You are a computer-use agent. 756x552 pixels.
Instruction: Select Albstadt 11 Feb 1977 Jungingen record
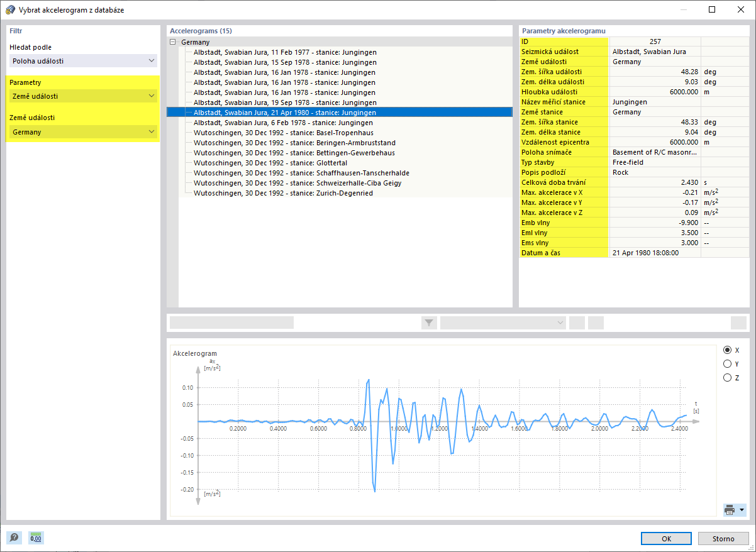click(x=285, y=52)
